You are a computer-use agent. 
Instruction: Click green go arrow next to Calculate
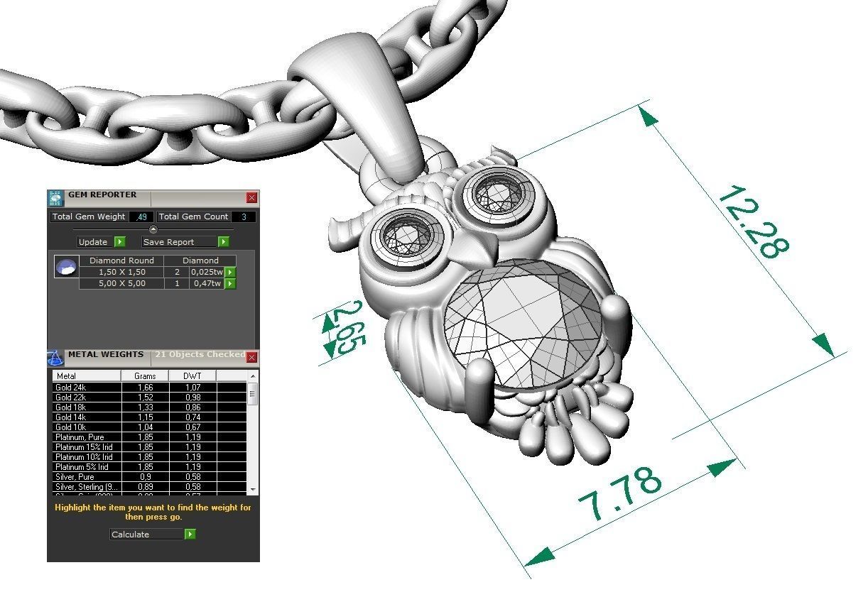[x=190, y=535]
